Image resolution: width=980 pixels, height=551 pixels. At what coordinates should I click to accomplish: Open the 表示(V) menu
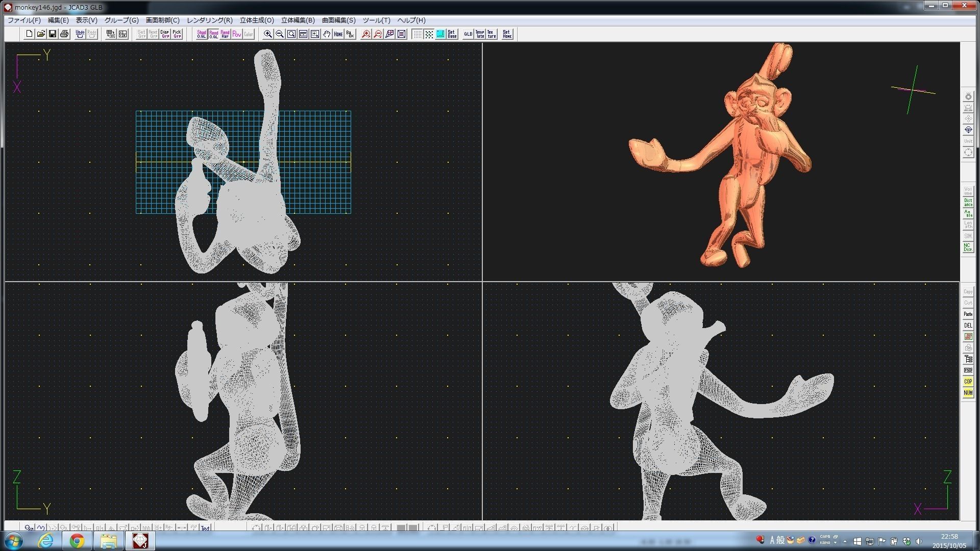pos(87,20)
